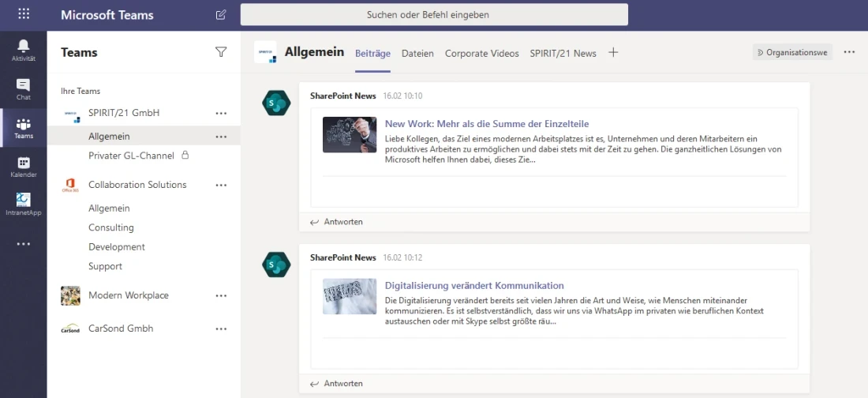Select SPIRIT/21 GmbH team in list
The image size is (868, 398).
pyautogui.click(x=124, y=112)
